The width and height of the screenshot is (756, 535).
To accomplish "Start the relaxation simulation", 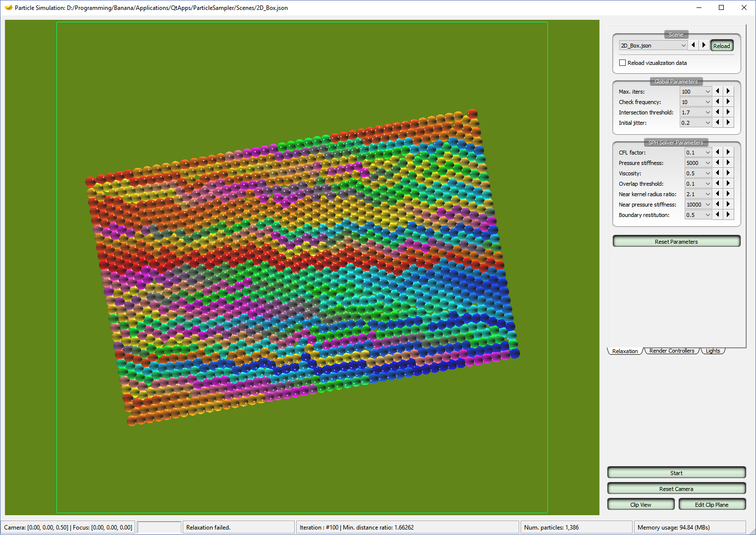I will tap(676, 473).
